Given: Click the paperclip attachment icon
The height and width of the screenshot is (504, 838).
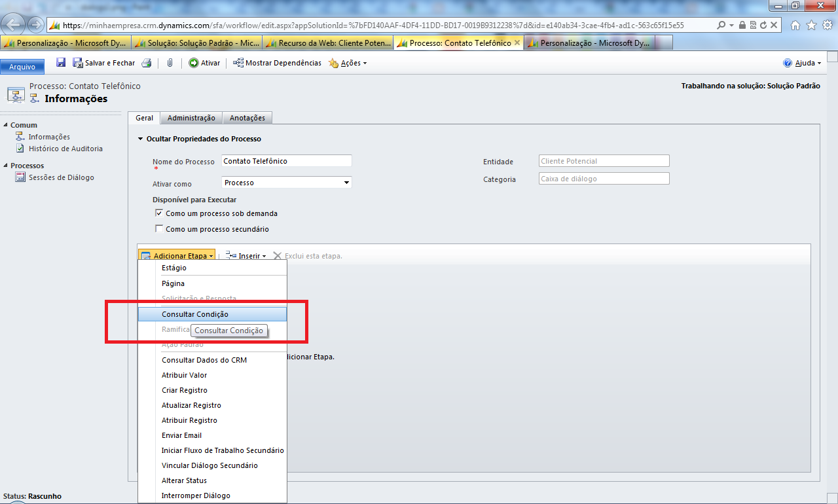Looking at the screenshot, I should pos(169,63).
